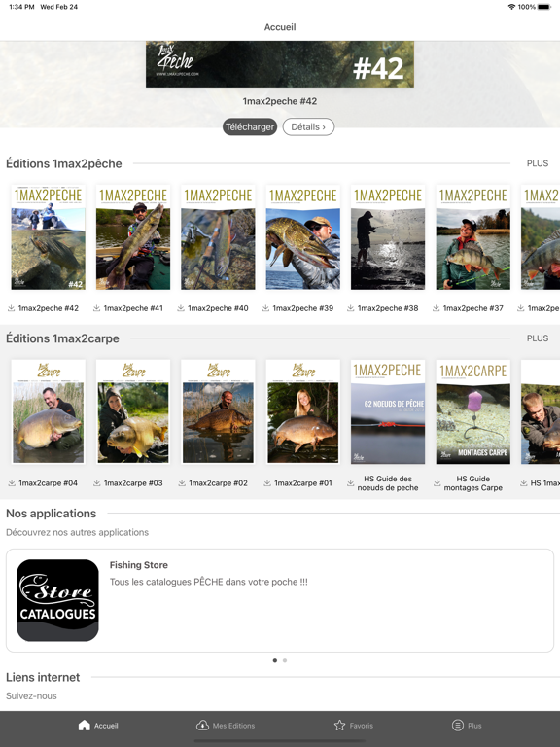Tap the Wi-Fi icon in status bar

512,7
